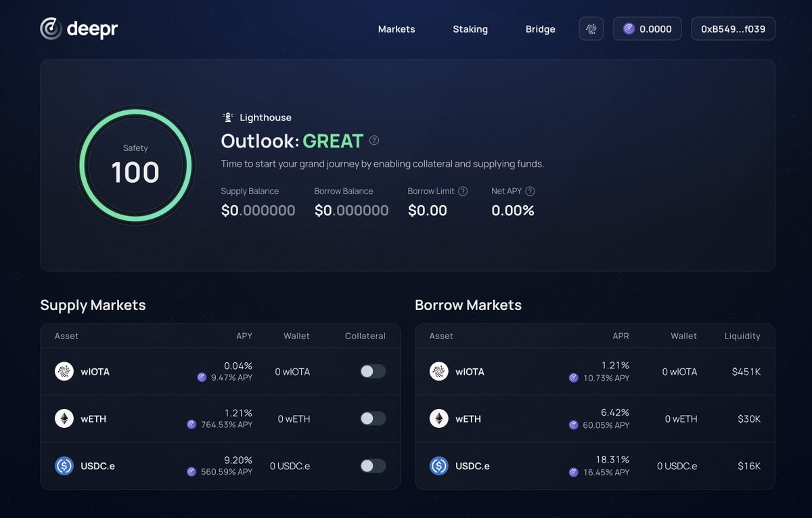The image size is (812, 518).
Task: Click the Supply Balance $0.000000 value
Action: pos(258,211)
